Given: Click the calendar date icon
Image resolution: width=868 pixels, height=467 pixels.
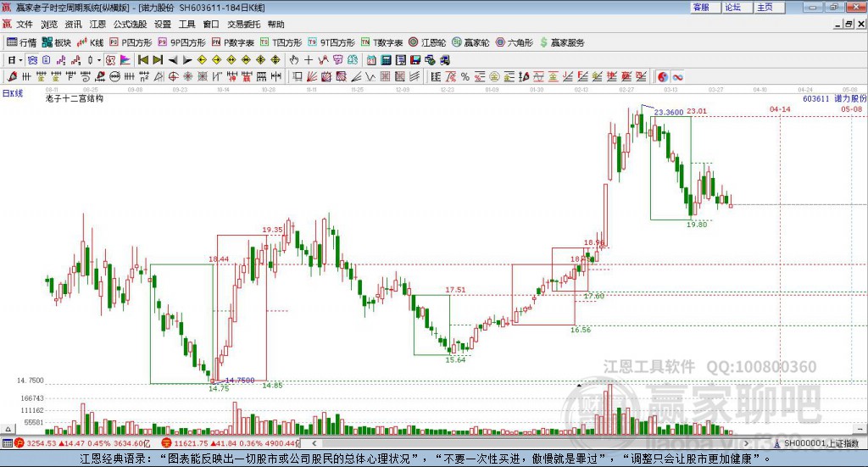Looking at the screenshot, I should [x=371, y=60].
